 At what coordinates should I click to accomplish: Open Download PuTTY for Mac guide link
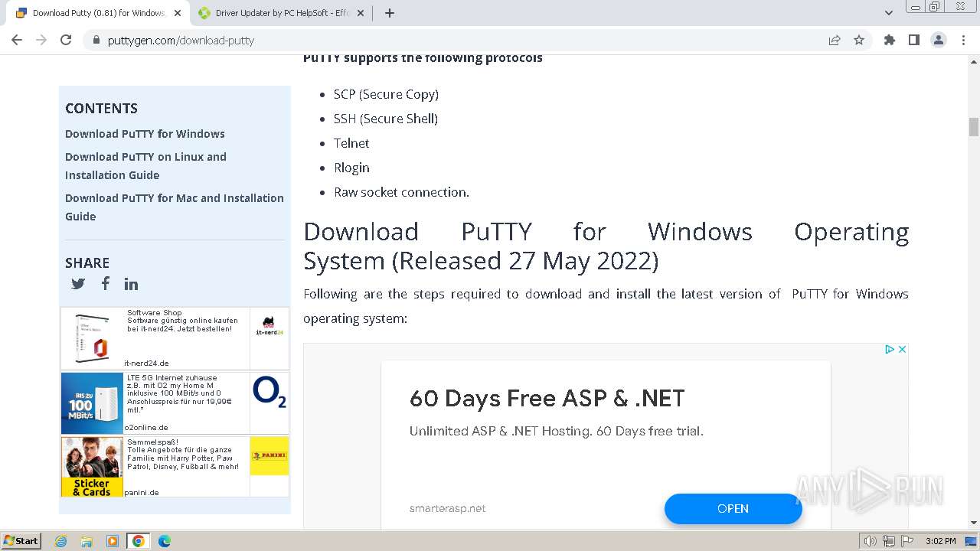(x=175, y=207)
